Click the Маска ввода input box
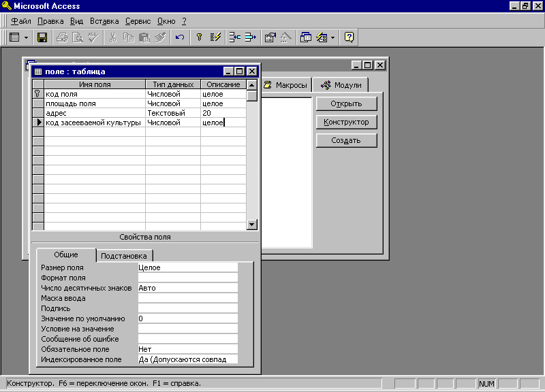This screenshot has width=545, height=392. [x=188, y=298]
